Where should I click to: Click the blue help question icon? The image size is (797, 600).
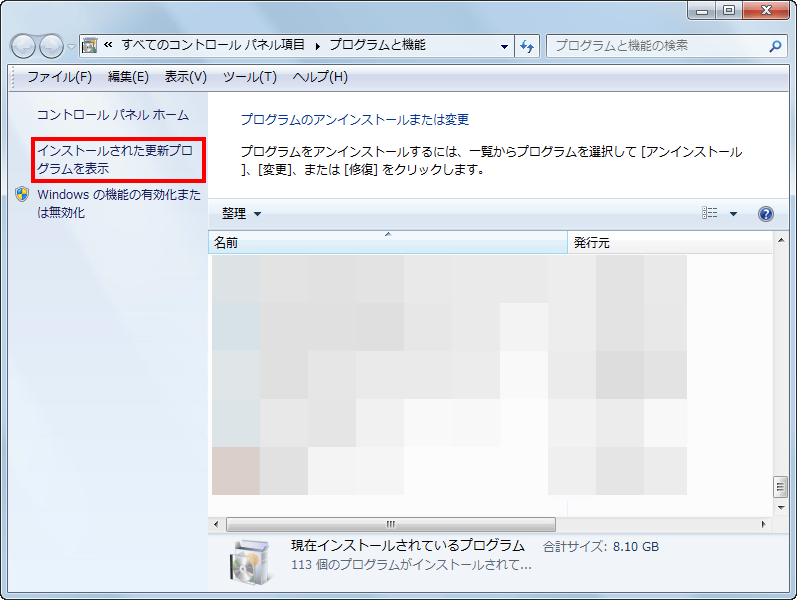765,214
